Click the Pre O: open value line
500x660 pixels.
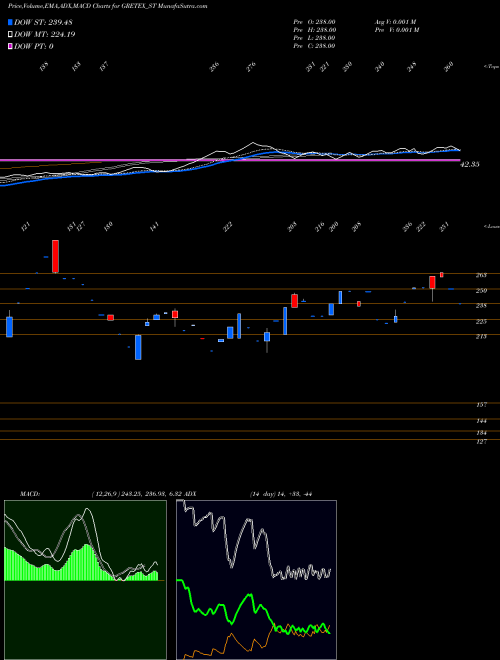tap(314, 22)
